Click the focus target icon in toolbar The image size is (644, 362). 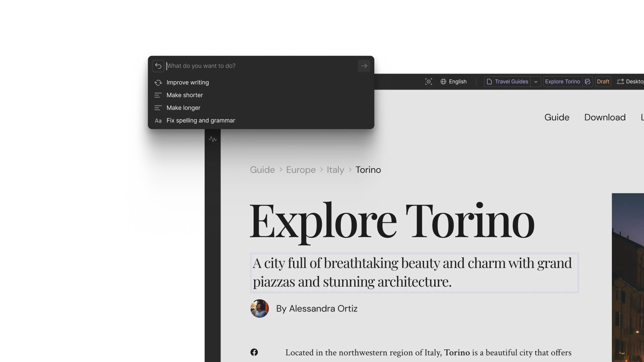429,82
